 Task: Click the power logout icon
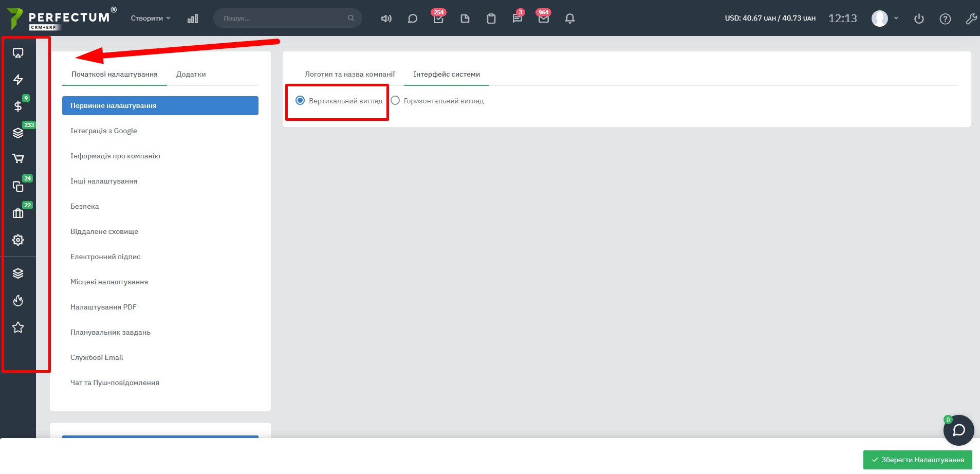tap(919, 19)
